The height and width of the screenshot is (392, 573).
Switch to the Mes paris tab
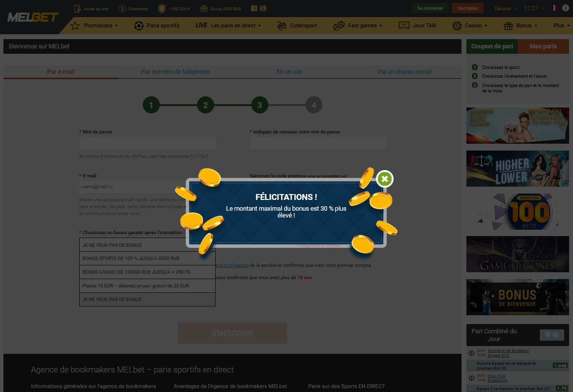tap(543, 46)
